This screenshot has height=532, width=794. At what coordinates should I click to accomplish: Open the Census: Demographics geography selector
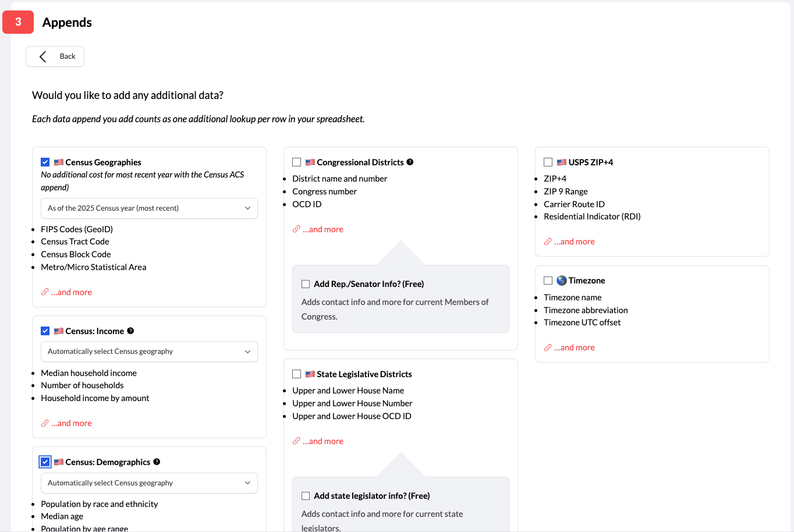149,483
